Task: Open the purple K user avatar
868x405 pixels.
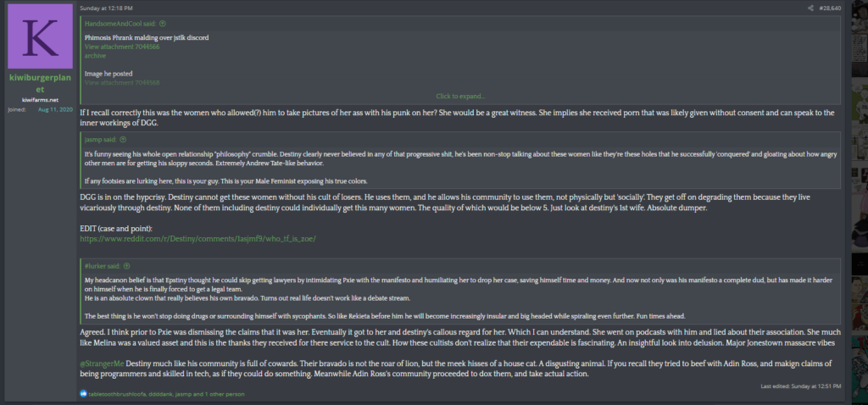Action: [41, 36]
